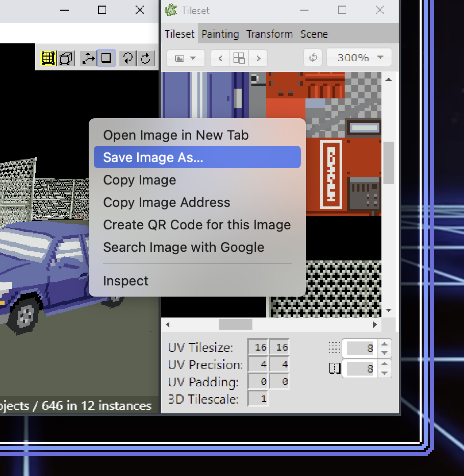This screenshot has width=464, height=476.
Task: Go to the next tileset page arrow
Action: [257, 58]
